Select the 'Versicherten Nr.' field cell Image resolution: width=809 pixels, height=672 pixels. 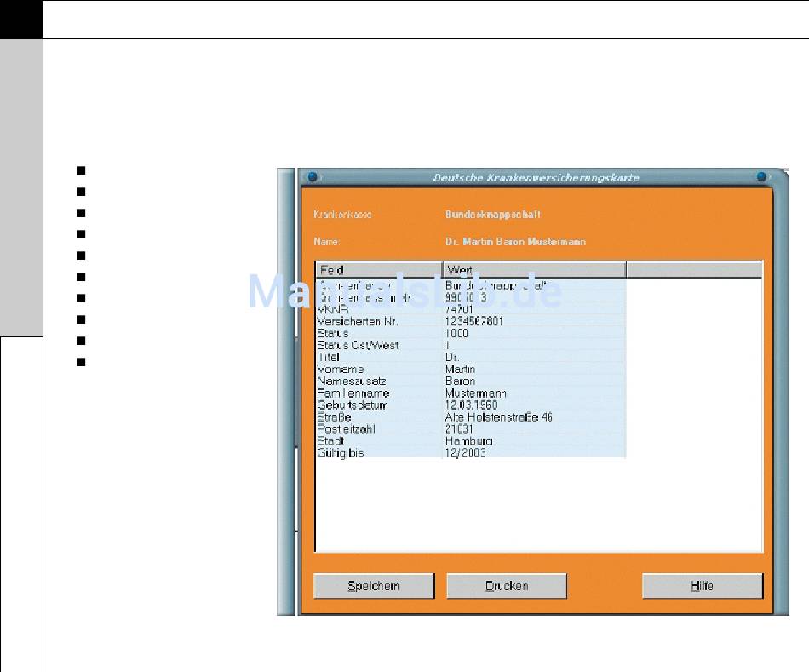pyautogui.click(x=358, y=322)
